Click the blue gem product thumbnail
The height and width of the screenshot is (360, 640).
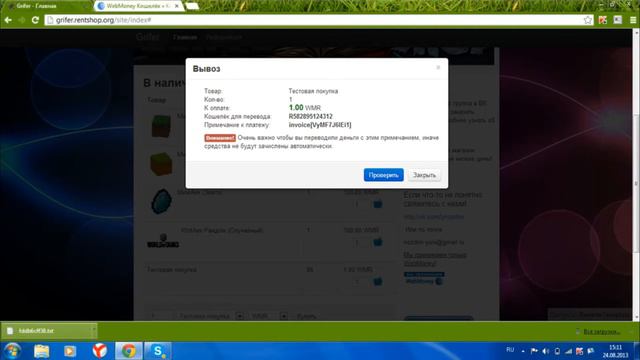coord(162,201)
